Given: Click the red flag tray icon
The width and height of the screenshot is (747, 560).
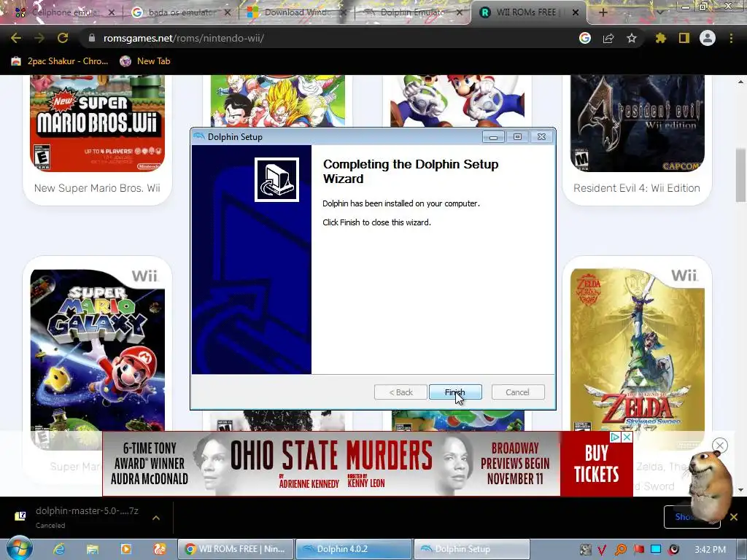Looking at the screenshot, I should [638, 550].
